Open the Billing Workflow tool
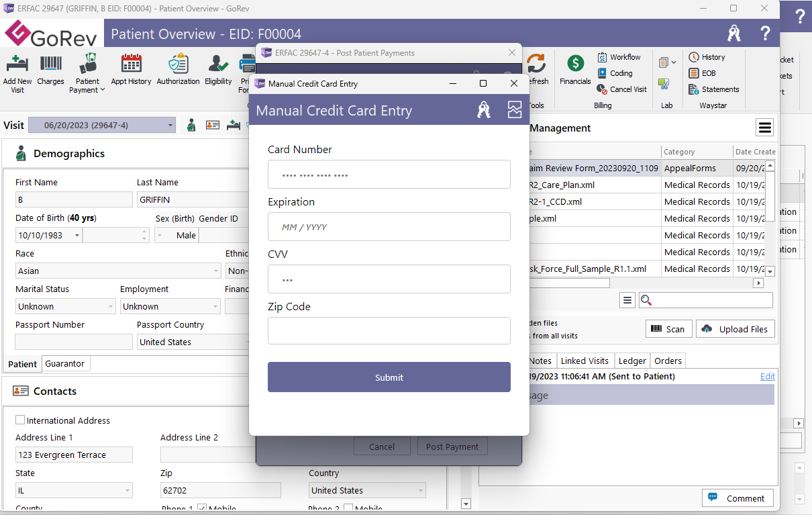The image size is (812, 515). (619, 57)
